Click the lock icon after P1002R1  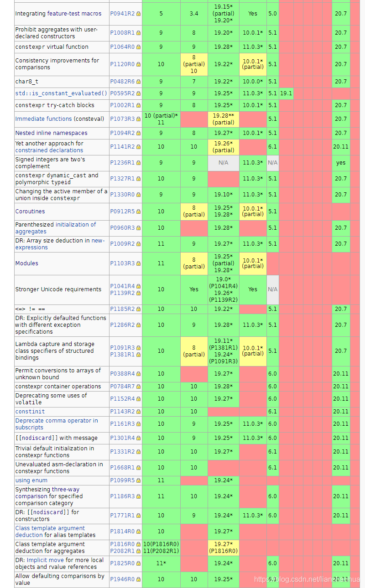click(138, 105)
